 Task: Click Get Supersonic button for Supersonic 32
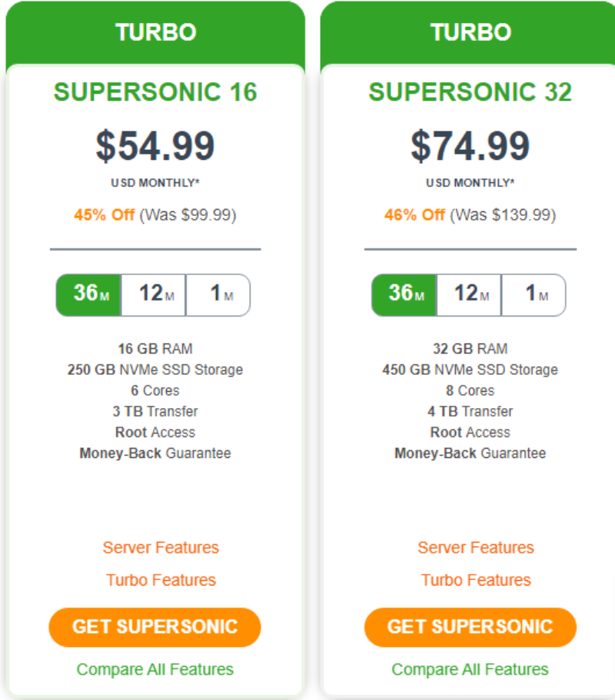click(x=470, y=627)
